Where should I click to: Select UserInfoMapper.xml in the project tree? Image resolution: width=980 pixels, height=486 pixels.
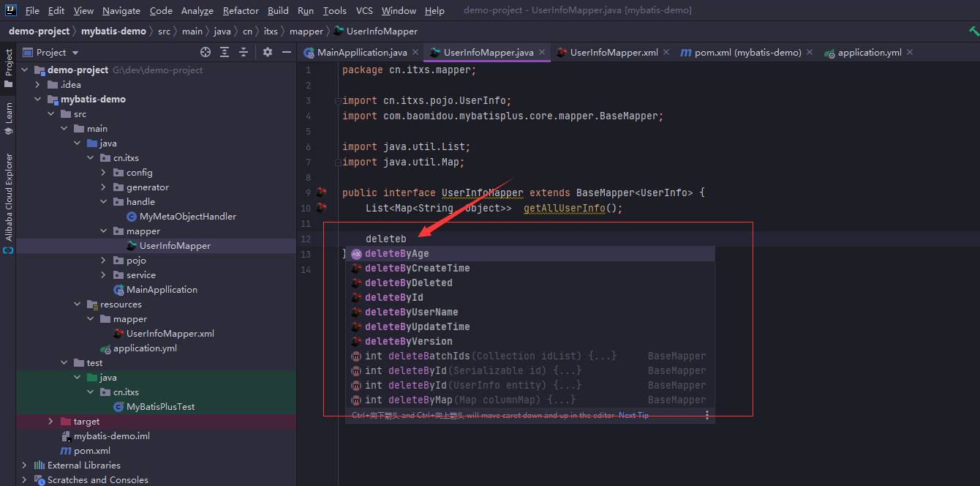pyautogui.click(x=170, y=333)
